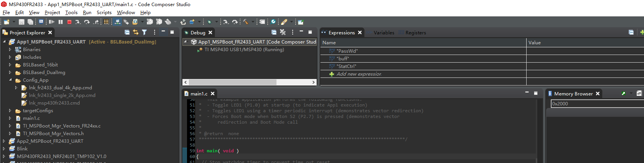Open the debug bug dropdown arrow

216,22
